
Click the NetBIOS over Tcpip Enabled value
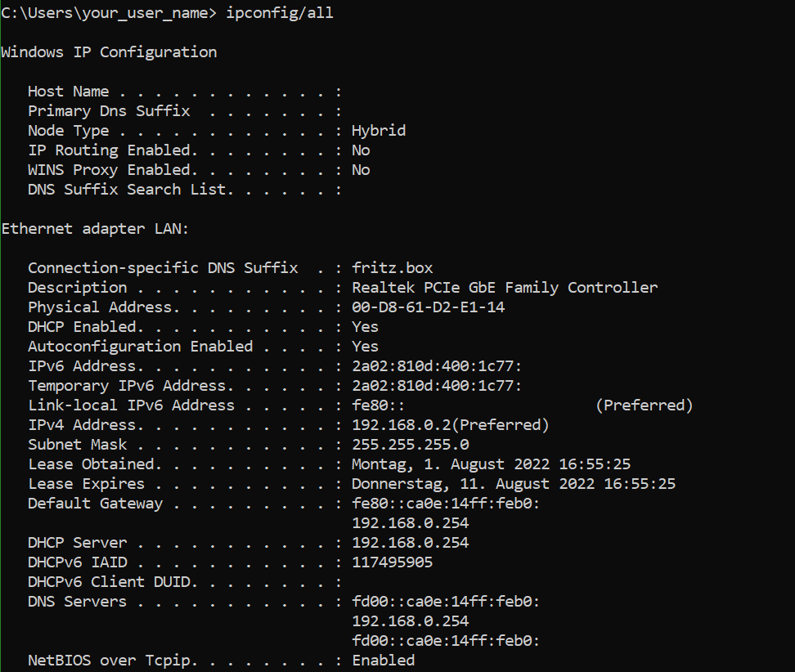click(384, 661)
